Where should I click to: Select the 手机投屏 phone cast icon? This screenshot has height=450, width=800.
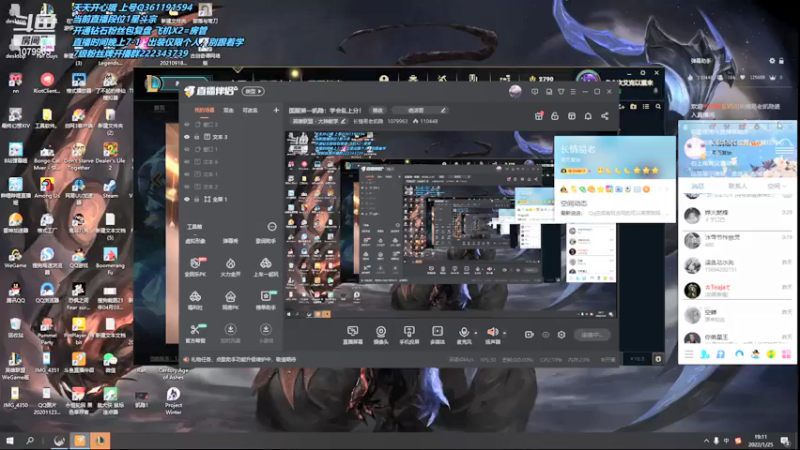(409, 331)
